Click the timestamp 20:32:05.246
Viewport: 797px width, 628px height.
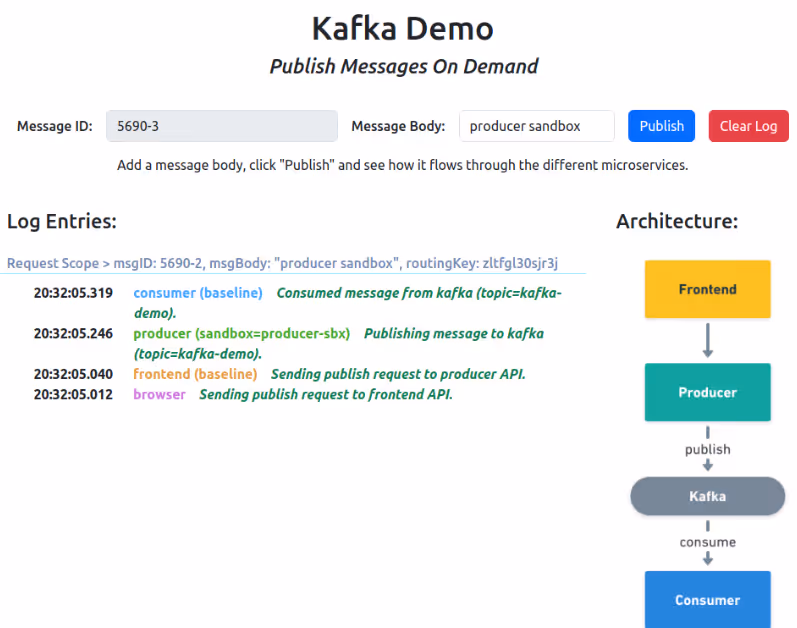click(x=73, y=334)
